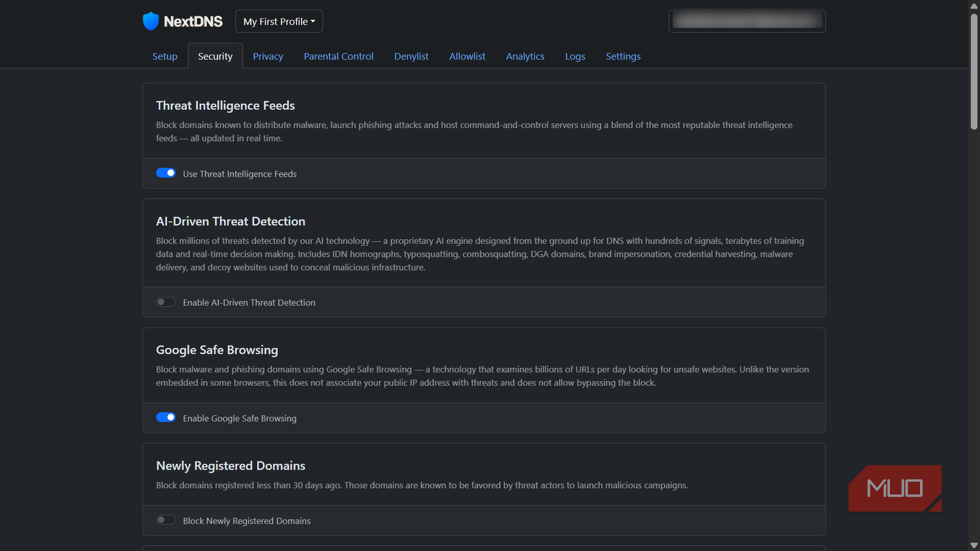Click the vertical scrollbar thumb
This screenshot has width=980, height=551.
point(973,71)
